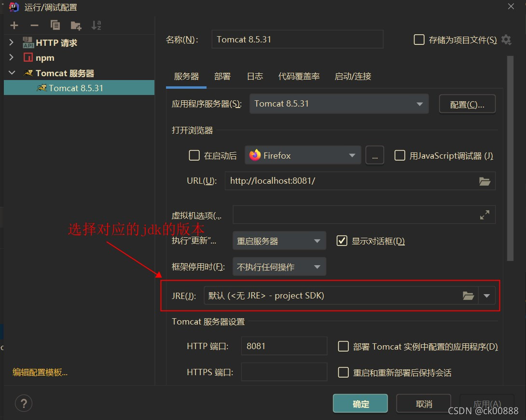Click the browser ellipsis ... button
The image size is (526, 420).
pos(374,155)
